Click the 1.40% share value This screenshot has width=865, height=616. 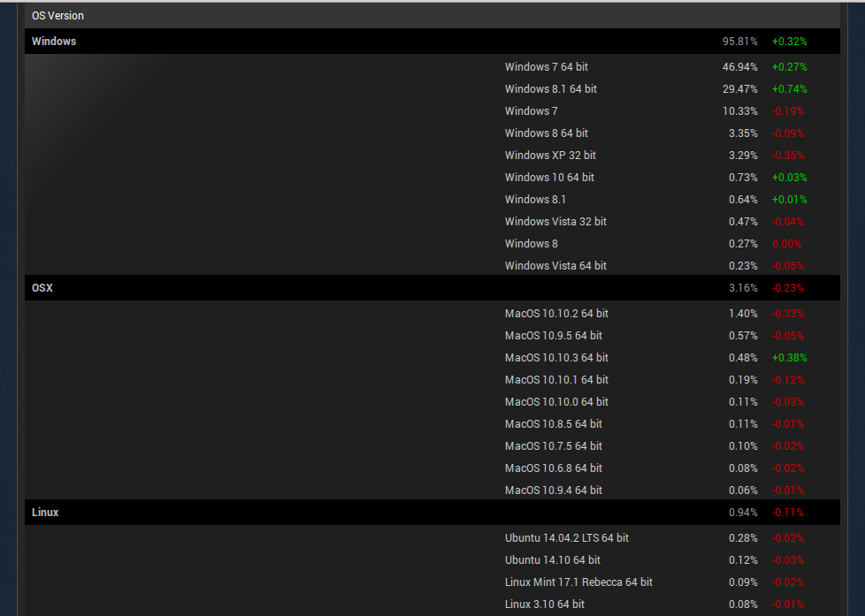(x=743, y=313)
